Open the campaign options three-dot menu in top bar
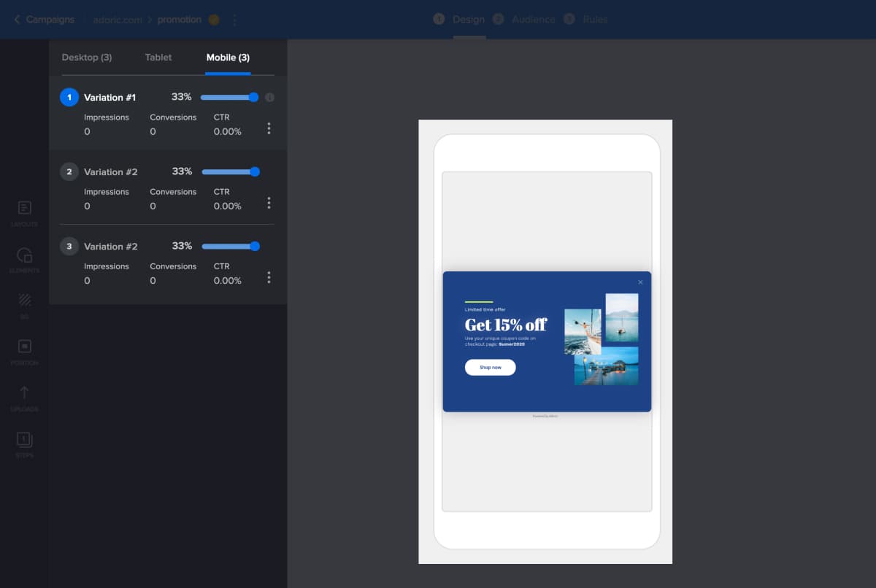Screen dimensions: 876x588 (x=234, y=20)
